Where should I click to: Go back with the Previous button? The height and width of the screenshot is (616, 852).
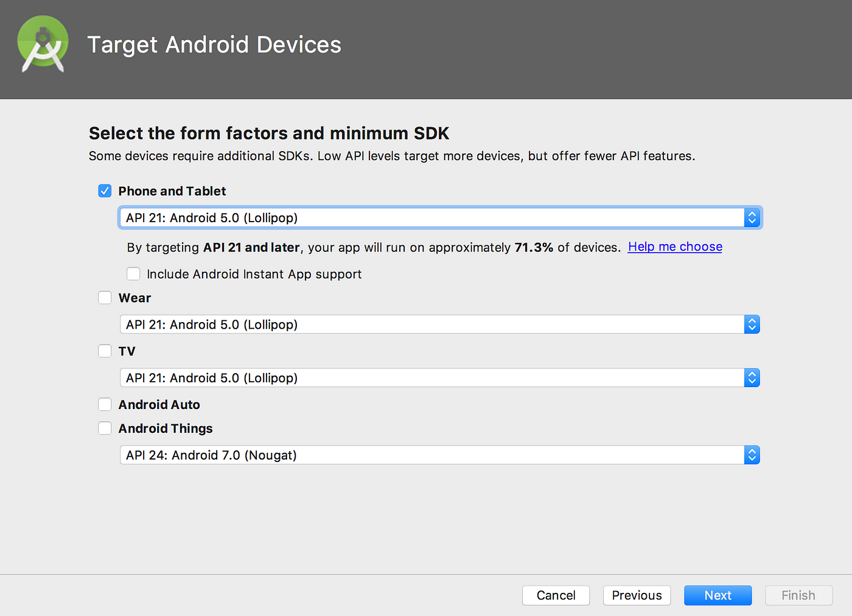(637, 595)
